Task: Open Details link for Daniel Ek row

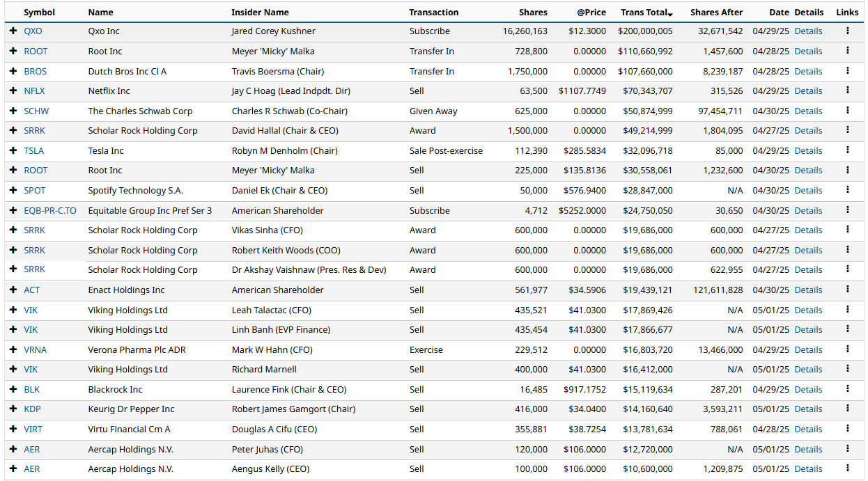Action: click(x=808, y=190)
